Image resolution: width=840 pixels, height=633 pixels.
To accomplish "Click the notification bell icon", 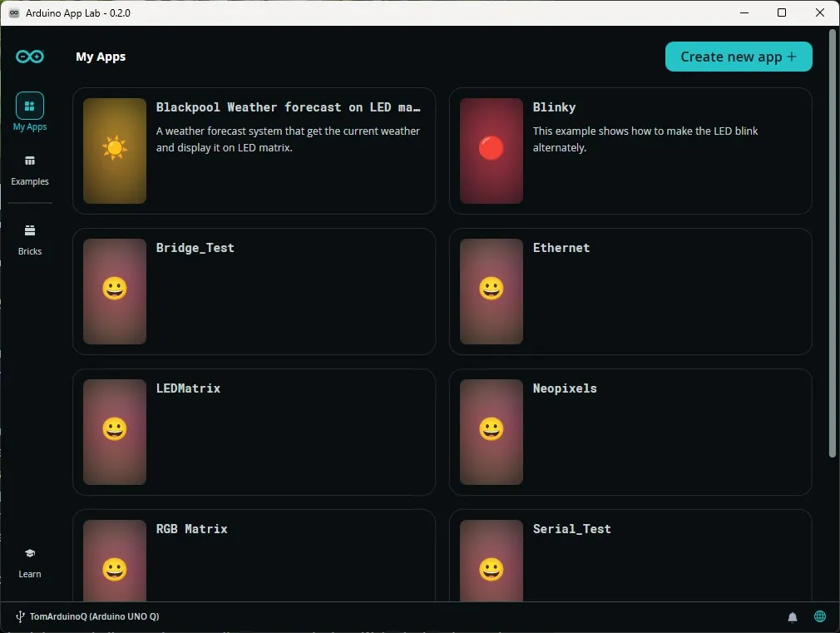I will pyautogui.click(x=793, y=617).
